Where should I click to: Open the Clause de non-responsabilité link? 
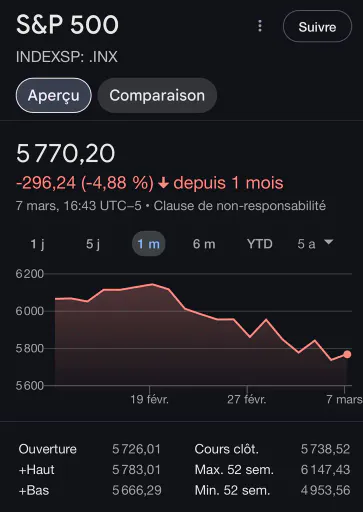pyautogui.click(x=240, y=206)
